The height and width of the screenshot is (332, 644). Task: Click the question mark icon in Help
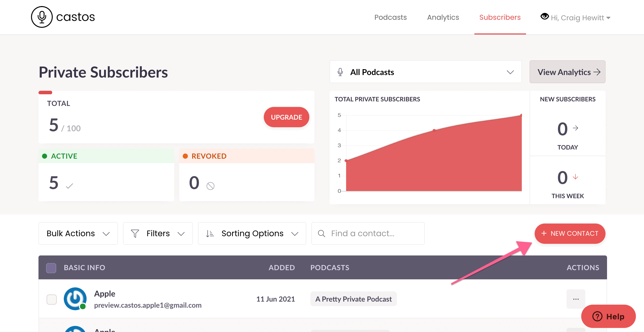[597, 316]
